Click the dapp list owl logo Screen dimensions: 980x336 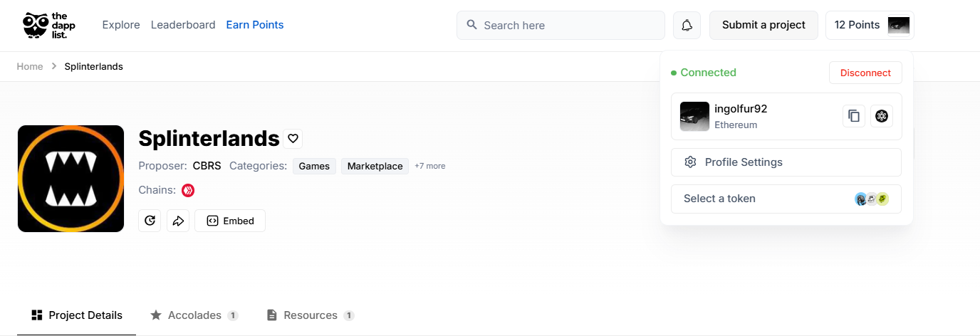(48, 25)
